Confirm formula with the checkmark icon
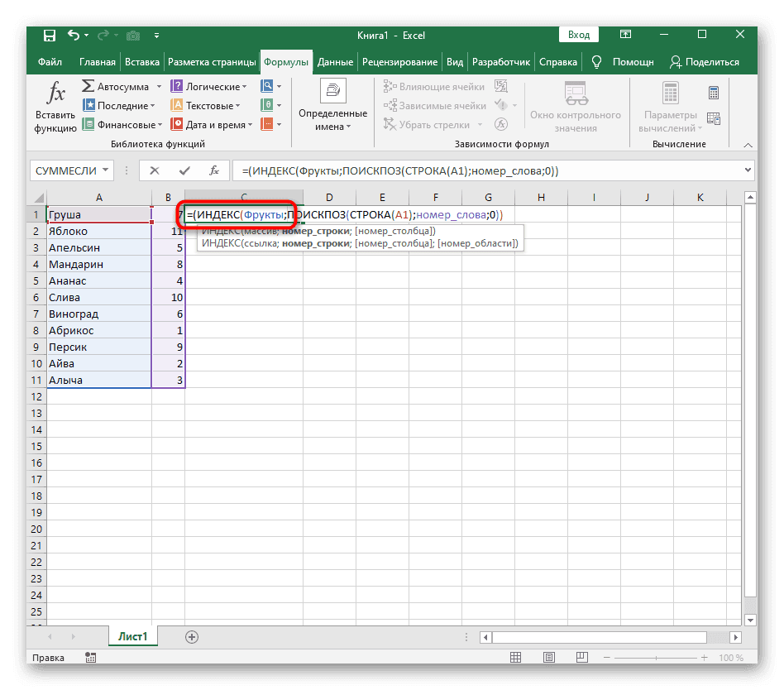This screenshot has height=690, width=784. 184,170
